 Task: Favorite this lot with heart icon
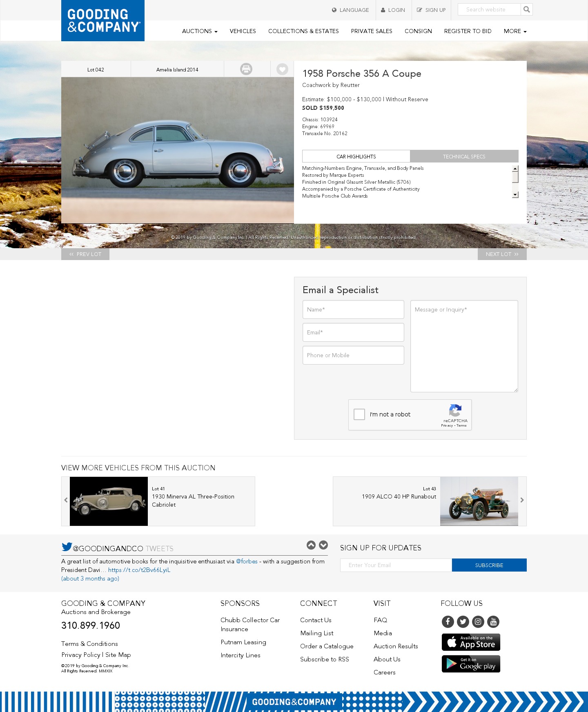(282, 69)
